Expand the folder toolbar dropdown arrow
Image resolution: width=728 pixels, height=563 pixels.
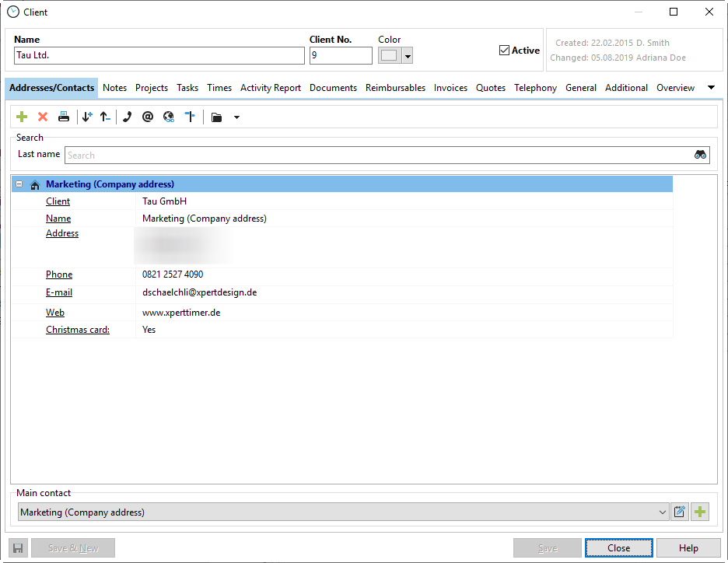point(236,117)
